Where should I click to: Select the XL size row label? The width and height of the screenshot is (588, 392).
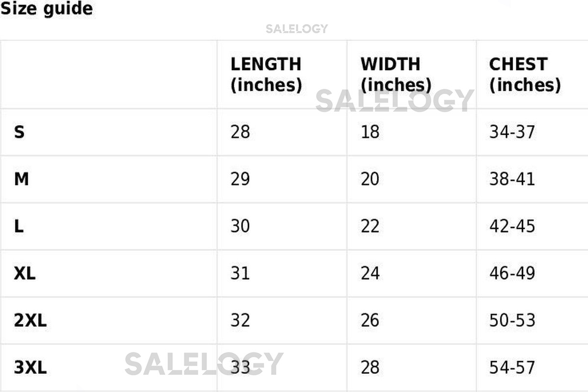(24, 273)
